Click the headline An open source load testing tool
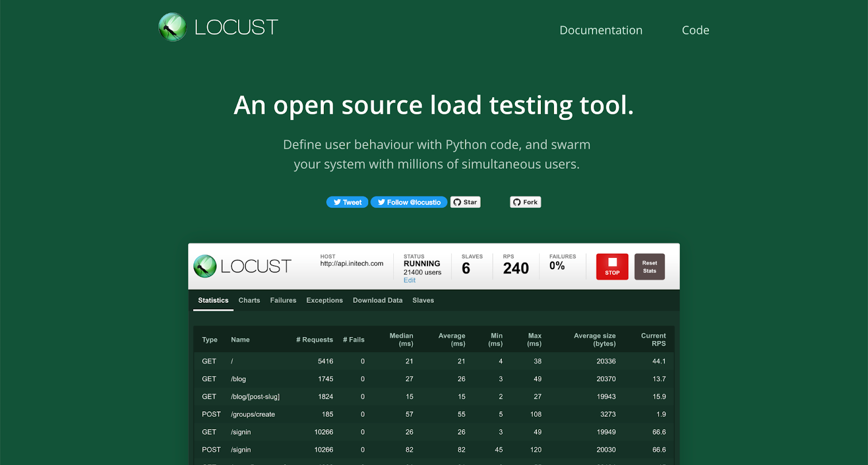The image size is (868, 465). point(433,105)
